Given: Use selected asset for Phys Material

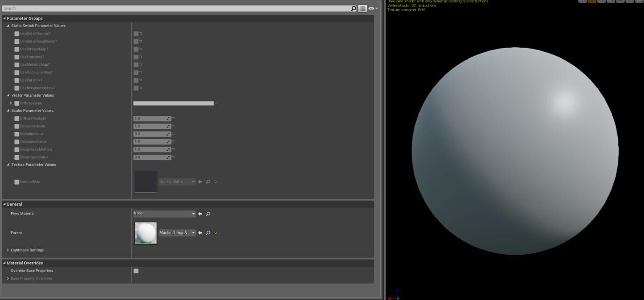Looking at the screenshot, I should [x=200, y=214].
